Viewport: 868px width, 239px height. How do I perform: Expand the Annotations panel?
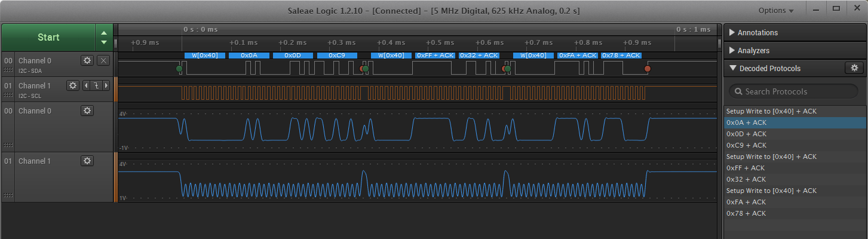point(757,33)
